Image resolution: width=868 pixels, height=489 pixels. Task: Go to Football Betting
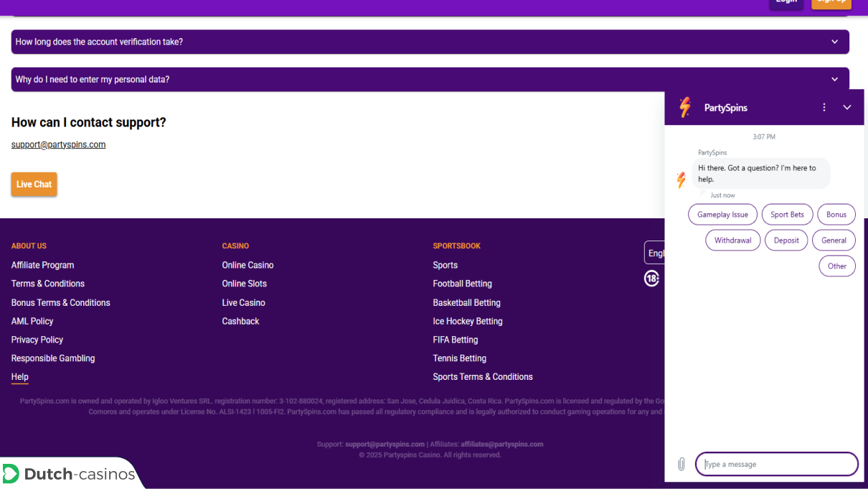click(463, 284)
